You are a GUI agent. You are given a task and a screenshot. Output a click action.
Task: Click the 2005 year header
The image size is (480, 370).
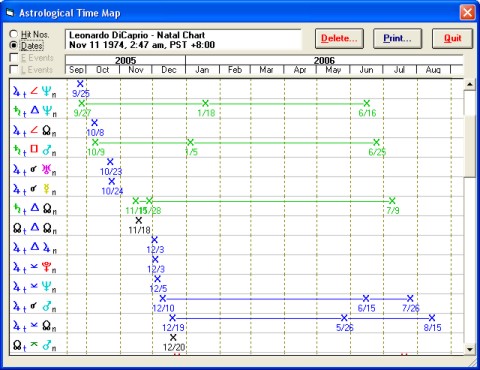(126, 60)
